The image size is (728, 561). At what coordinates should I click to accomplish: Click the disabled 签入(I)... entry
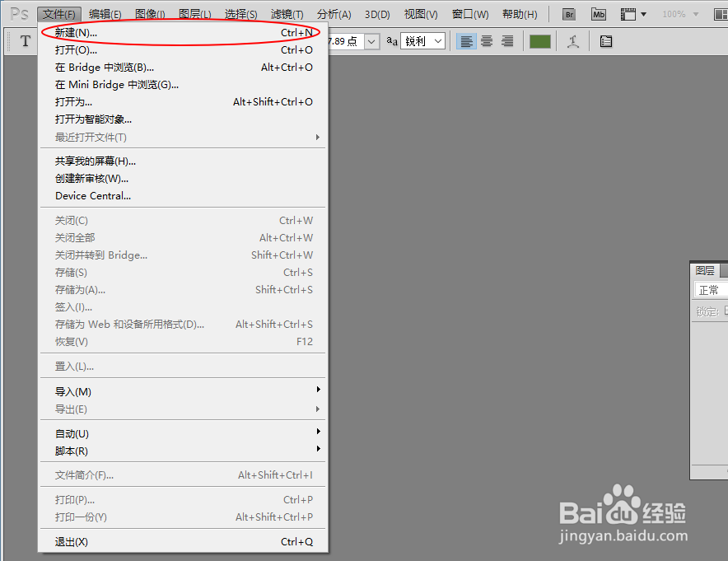pyautogui.click(x=183, y=307)
